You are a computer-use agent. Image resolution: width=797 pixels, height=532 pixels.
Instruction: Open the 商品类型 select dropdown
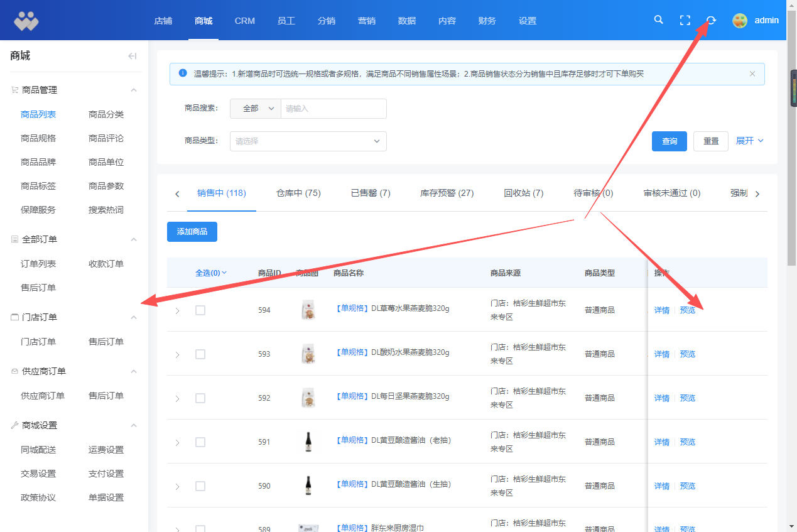308,141
